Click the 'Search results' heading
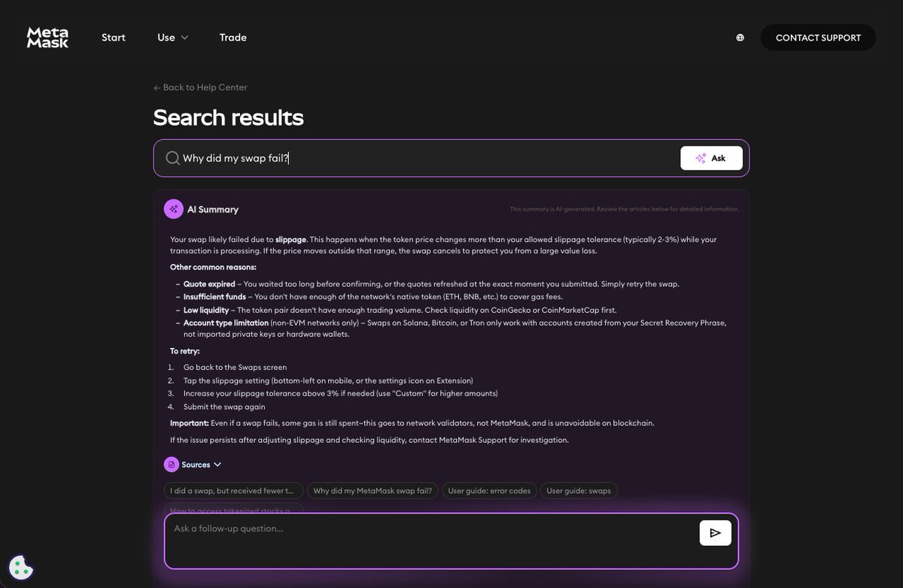 point(229,117)
